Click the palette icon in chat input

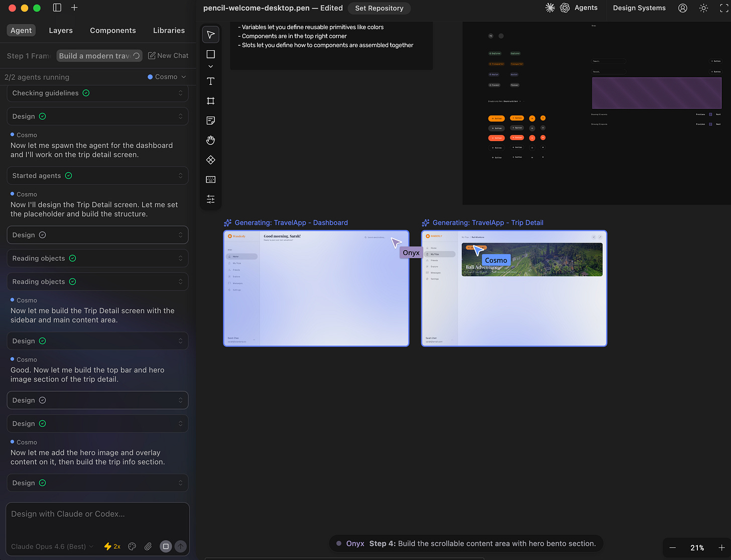coord(132,546)
